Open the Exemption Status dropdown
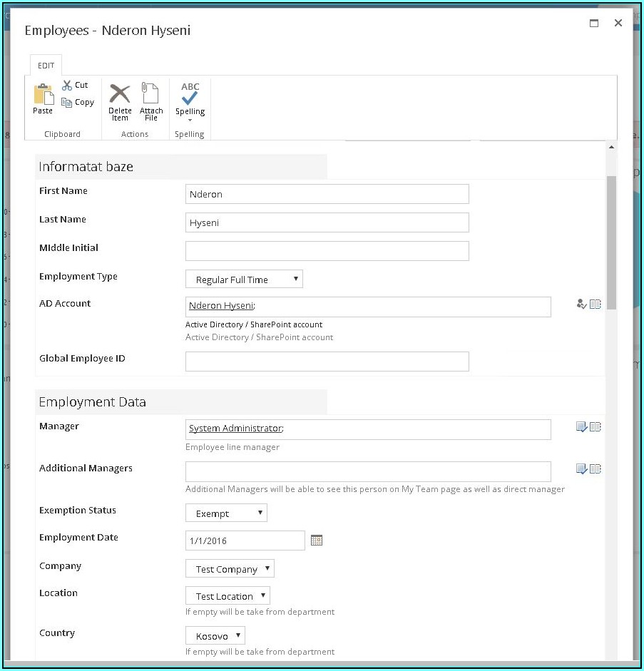 [260, 513]
